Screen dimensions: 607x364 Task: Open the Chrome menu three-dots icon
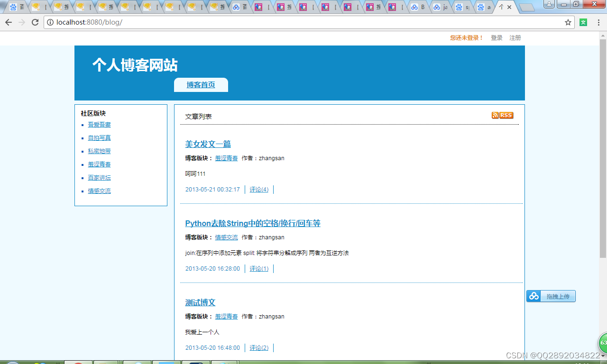click(x=598, y=22)
